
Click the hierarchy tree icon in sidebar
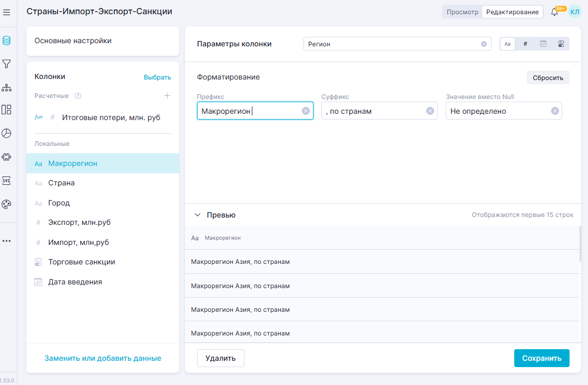7,87
